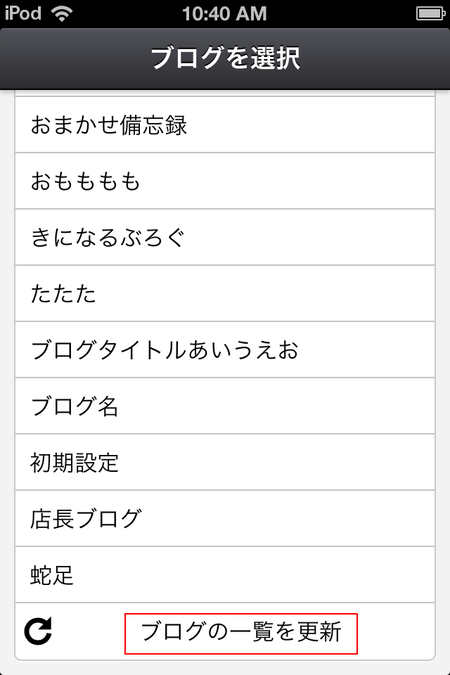Tap the battery indicator icon

coord(430,13)
